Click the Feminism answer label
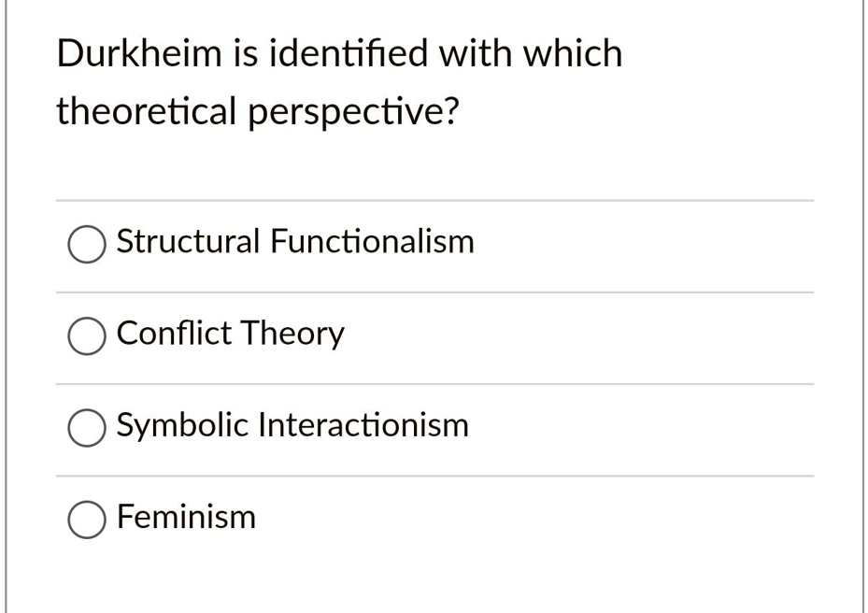Screen dimensions: 868x613 tap(186, 517)
